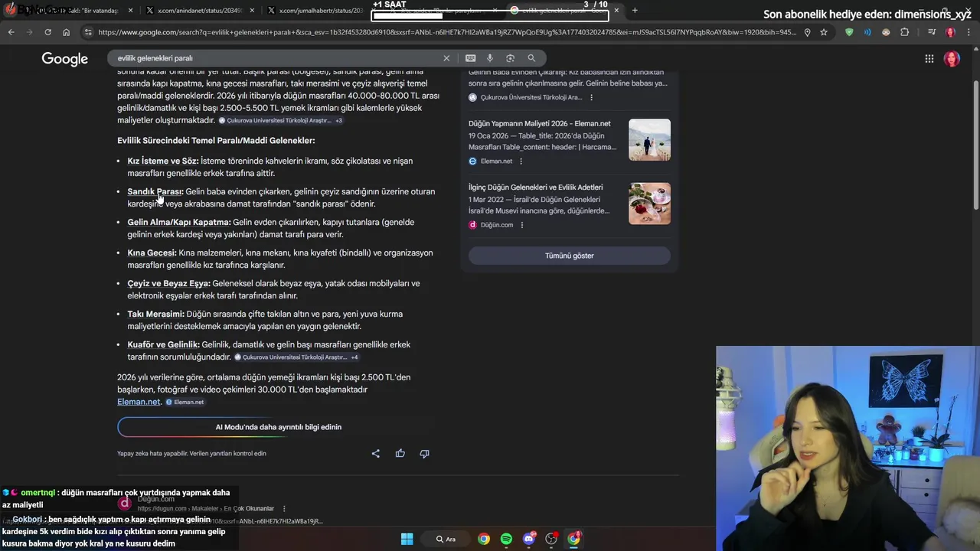View site information next to URL
The width and height of the screenshot is (980, 551).
tap(88, 32)
